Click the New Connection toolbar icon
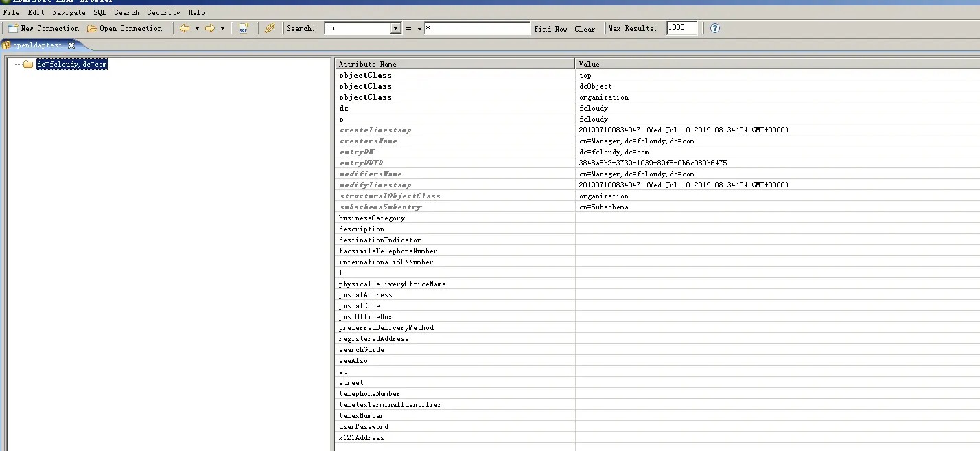 click(13, 28)
